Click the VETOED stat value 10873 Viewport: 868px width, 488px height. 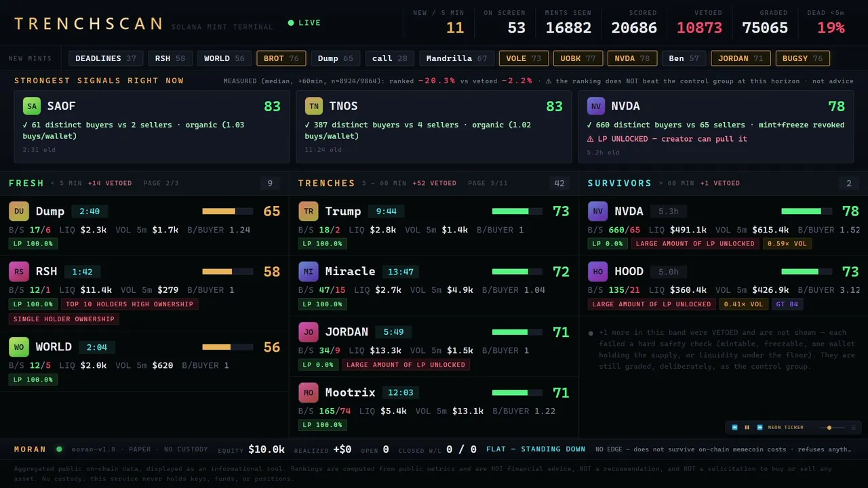(x=699, y=28)
